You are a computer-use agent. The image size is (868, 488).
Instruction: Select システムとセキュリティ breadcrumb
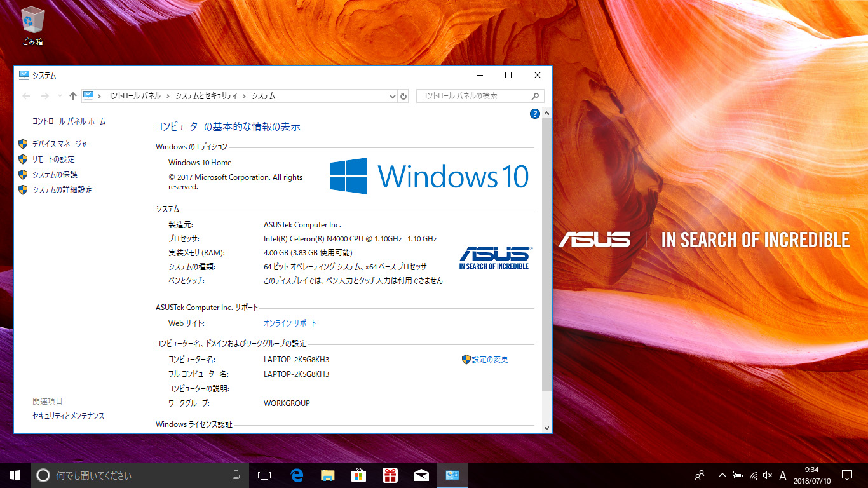click(x=206, y=96)
